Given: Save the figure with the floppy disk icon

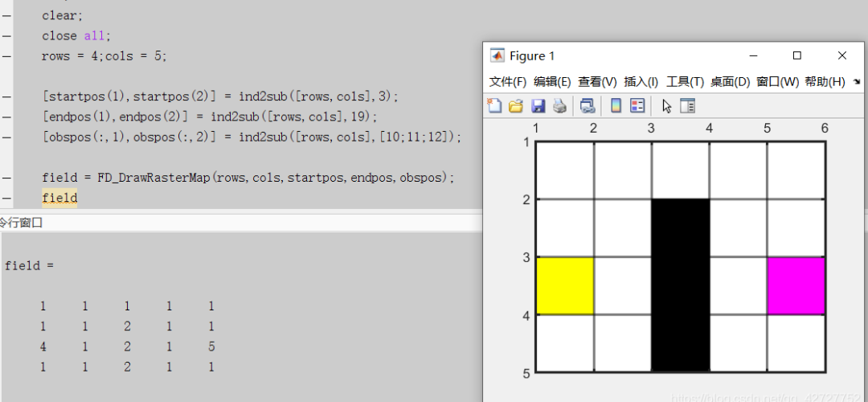Looking at the screenshot, I should (538, 106).
